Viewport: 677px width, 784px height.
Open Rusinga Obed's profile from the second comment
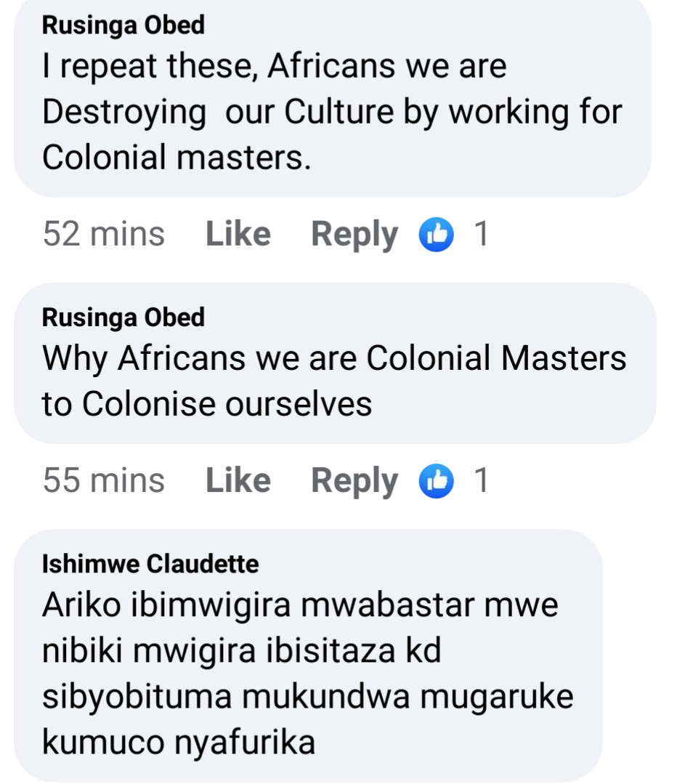point(123,318)
